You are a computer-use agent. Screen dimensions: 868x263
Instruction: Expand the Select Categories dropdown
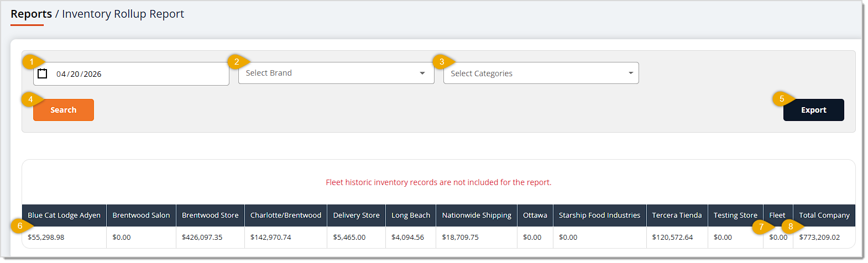[x=541, y=73]
